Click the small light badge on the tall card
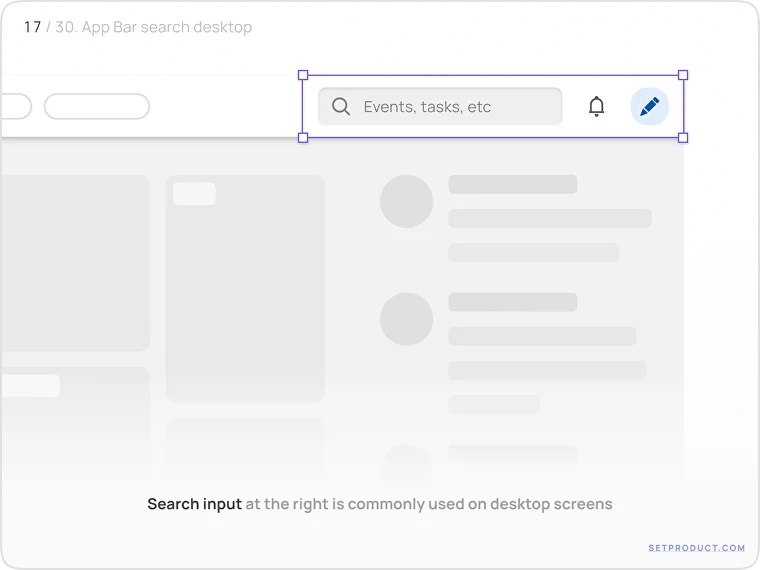760x570 pixels. click(194, 194)
